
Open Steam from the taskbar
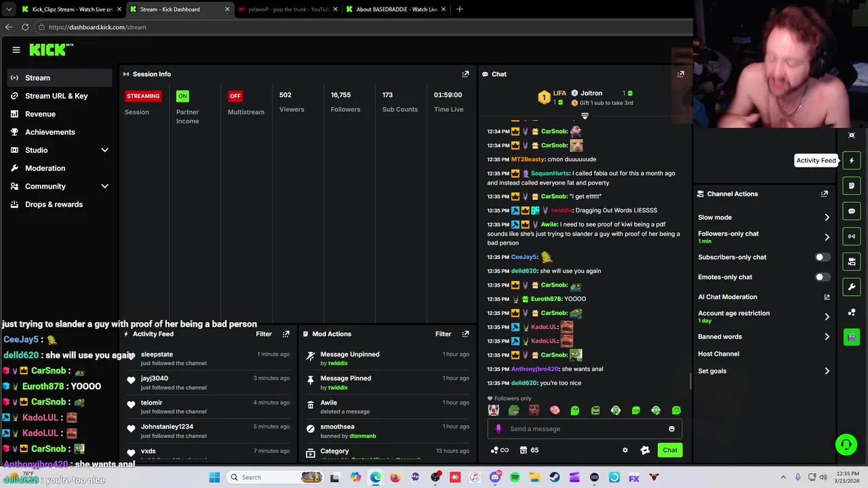tap(555, 477)
